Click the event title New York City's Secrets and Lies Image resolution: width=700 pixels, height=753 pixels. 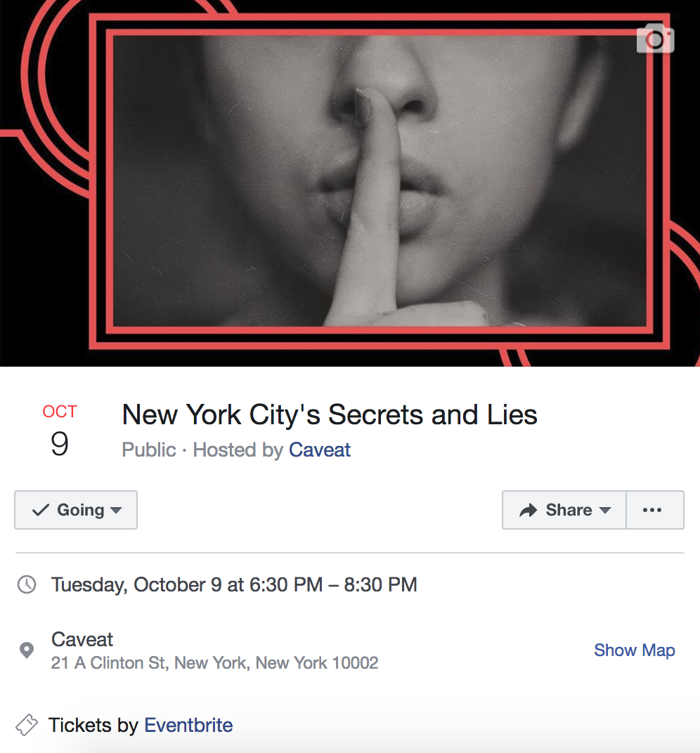[x=330, y=414]
